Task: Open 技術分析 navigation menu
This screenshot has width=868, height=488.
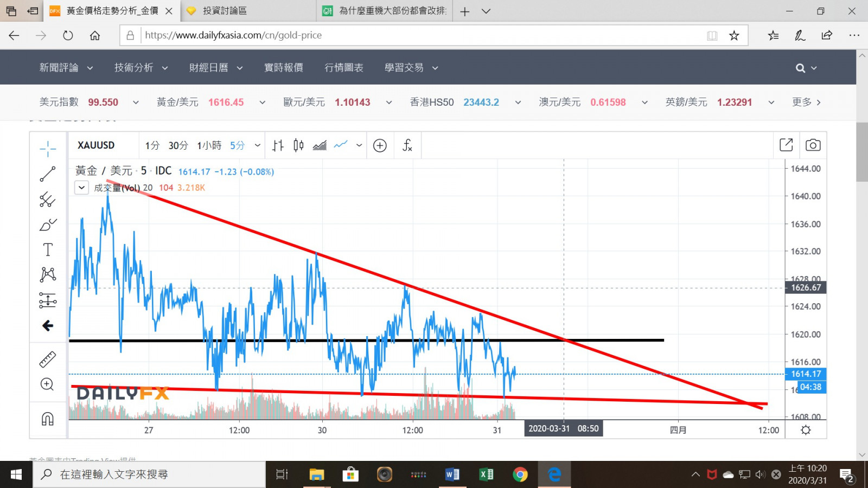Action: [x=141, y=68]
